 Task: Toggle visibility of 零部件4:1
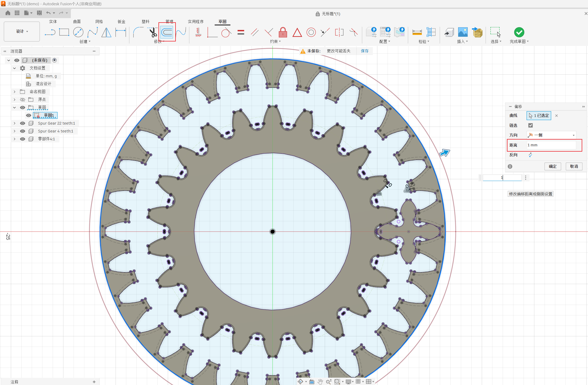[x=23, y=139]
